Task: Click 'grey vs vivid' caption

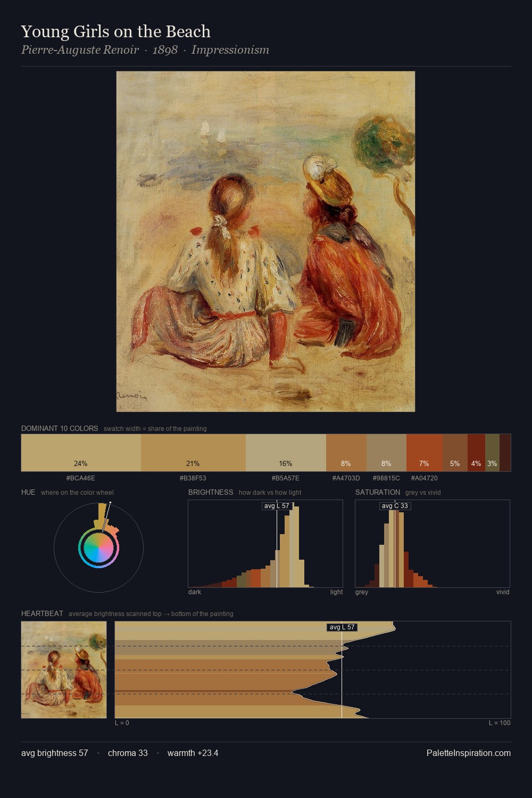Action: pos(423,493)
